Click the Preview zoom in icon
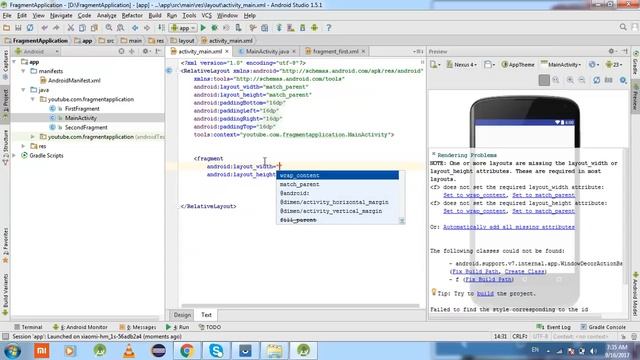Viewport: 640px width, 360px height. click(x=570, y=80)
